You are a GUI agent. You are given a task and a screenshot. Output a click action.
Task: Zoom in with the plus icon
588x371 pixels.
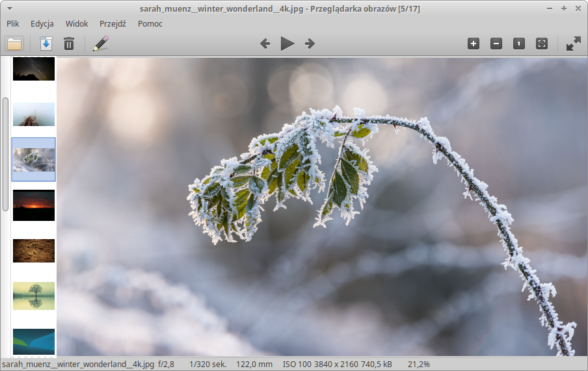474,44
